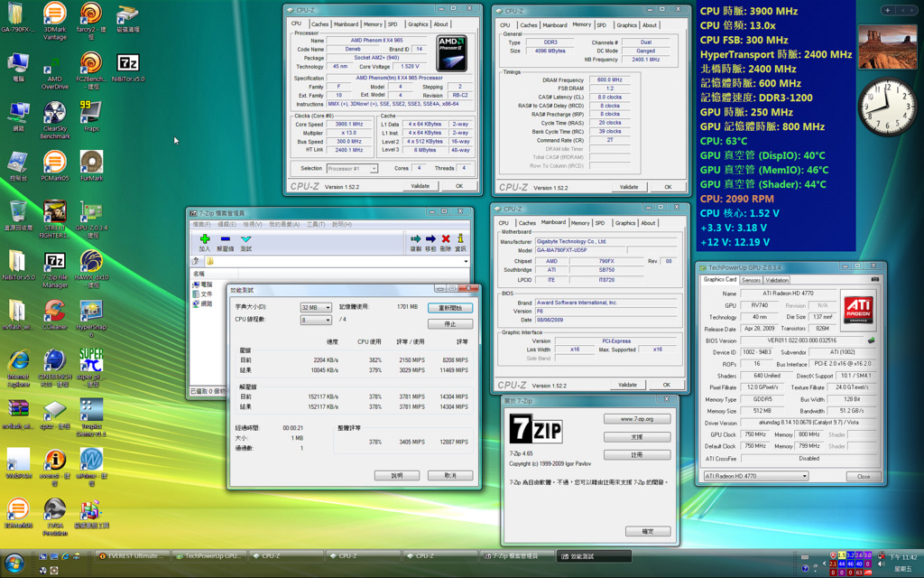
Task: Click the system tray clock showing 11:42
Action: (903, 563)
